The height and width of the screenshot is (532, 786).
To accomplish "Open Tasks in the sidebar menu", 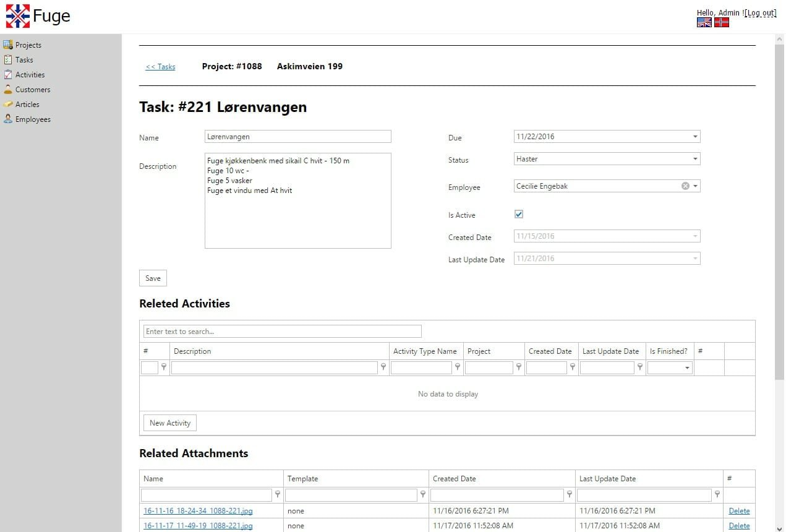I will click(x=24, y=60).
